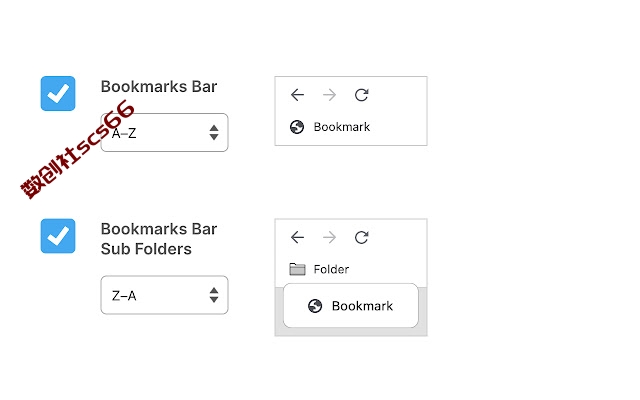Select Bookmark item in folder popup
This screenshot has height=400, width=640.
[x=351, y=306]
